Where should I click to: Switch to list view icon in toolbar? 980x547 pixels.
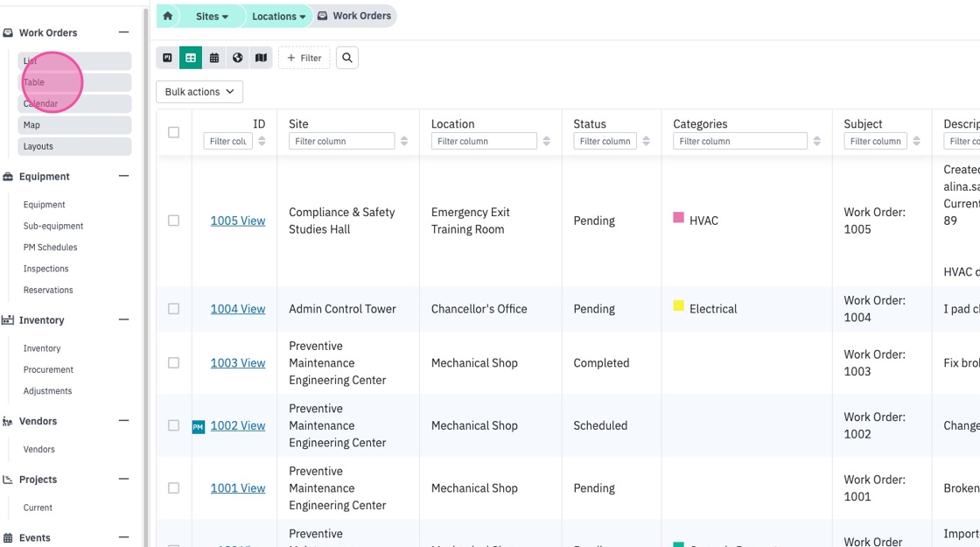[167, 58]
